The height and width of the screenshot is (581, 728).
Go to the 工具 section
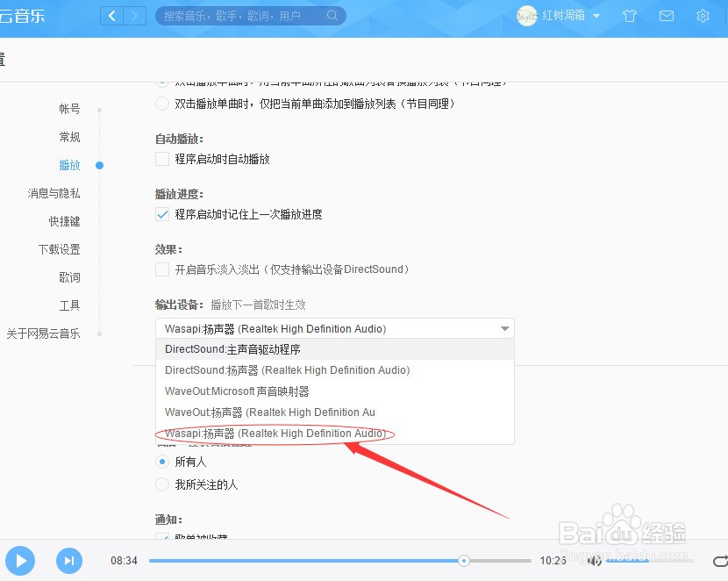(69, 305)
